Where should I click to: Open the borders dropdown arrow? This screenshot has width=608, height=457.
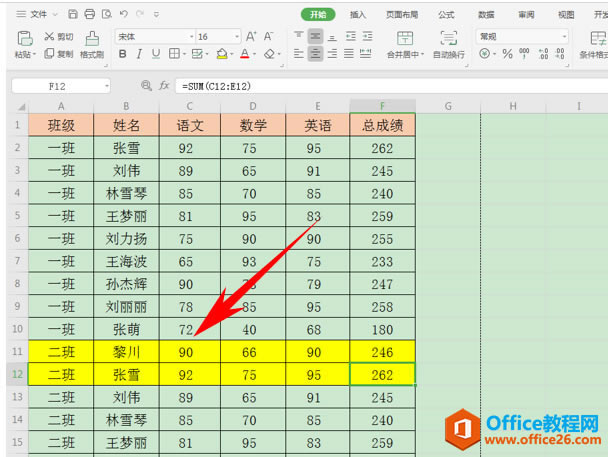[184, 54]
